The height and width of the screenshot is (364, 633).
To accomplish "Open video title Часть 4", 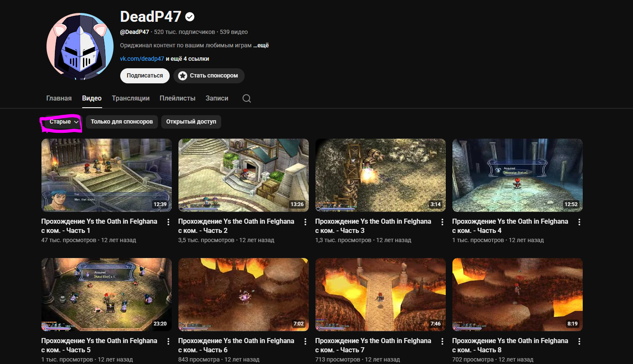I will [510, 226].
